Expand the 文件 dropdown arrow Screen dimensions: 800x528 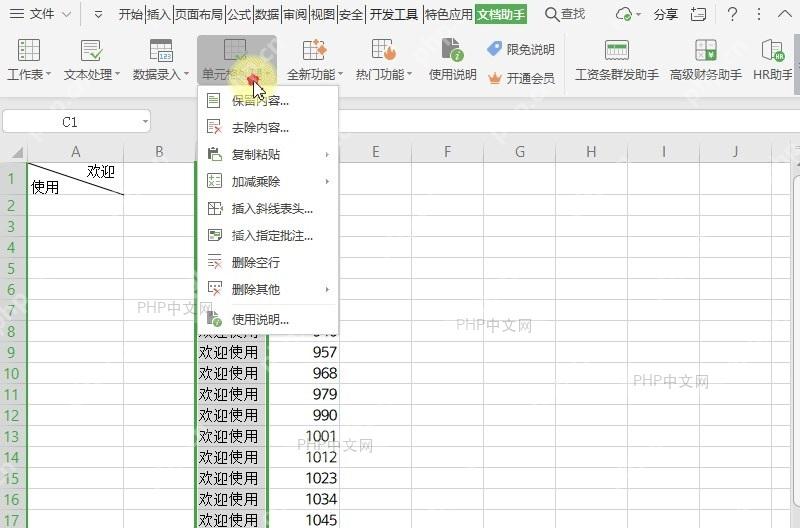(x=66, y=15)
